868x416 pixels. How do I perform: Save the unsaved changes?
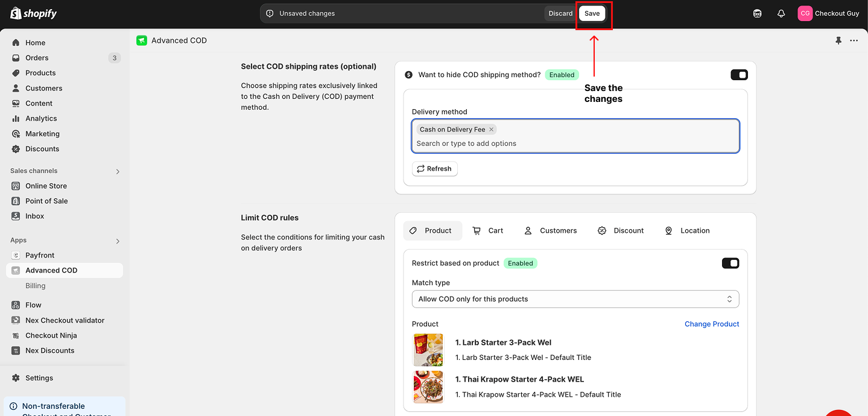coord(592,13)
